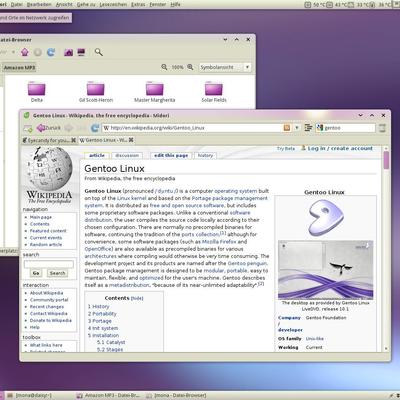400x400 pixels.
Task: Click the Midori address bar URL field
Action: click(196, 128)
